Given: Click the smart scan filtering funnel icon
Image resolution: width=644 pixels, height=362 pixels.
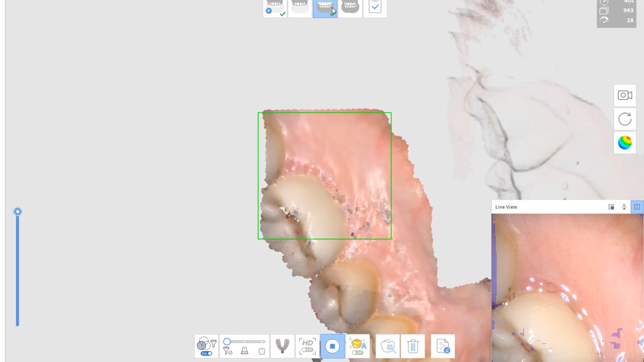Looking at the screenshot, I should [214, 343].
